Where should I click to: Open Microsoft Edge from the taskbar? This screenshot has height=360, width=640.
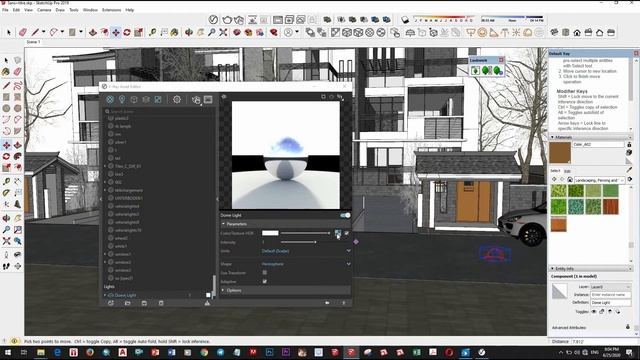point(57,352)
